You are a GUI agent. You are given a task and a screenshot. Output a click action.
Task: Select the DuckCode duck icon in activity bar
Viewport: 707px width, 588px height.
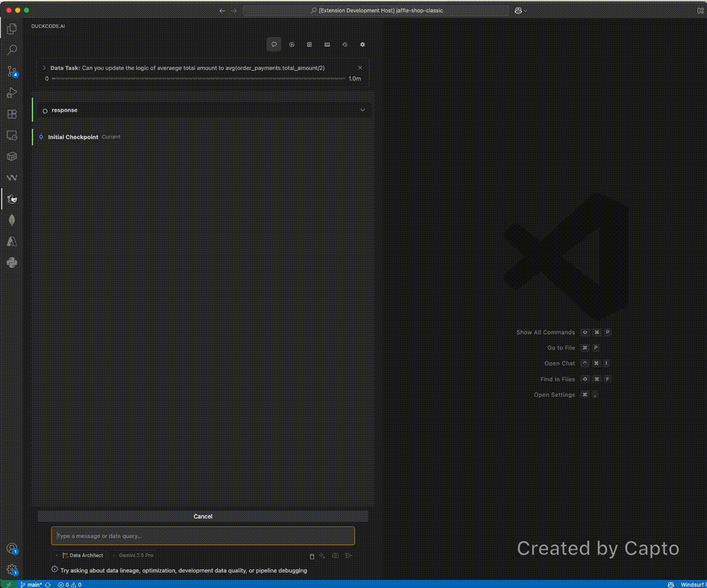[x=12, y=199]
